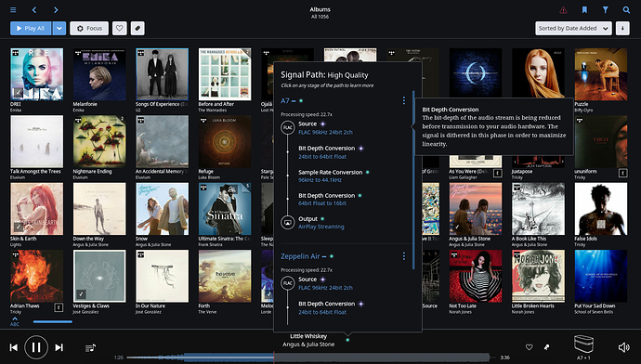
Task: Open Refuge album by Luka Bloom
Action: tap(225, 141)
